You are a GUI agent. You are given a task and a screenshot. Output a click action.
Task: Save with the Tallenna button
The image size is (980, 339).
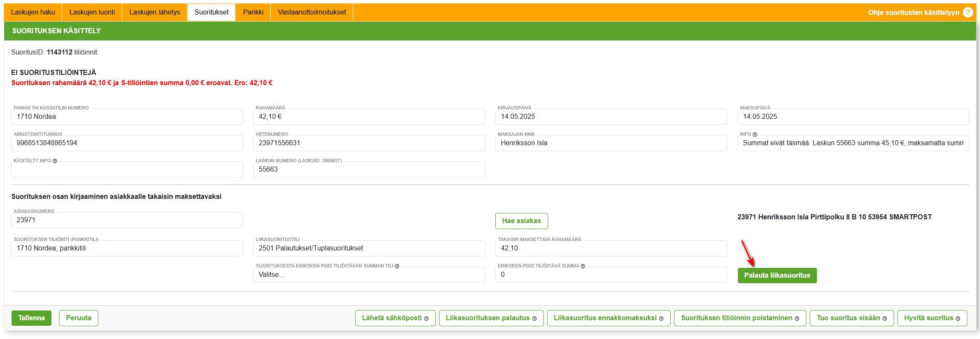click(x=31, y=318)
